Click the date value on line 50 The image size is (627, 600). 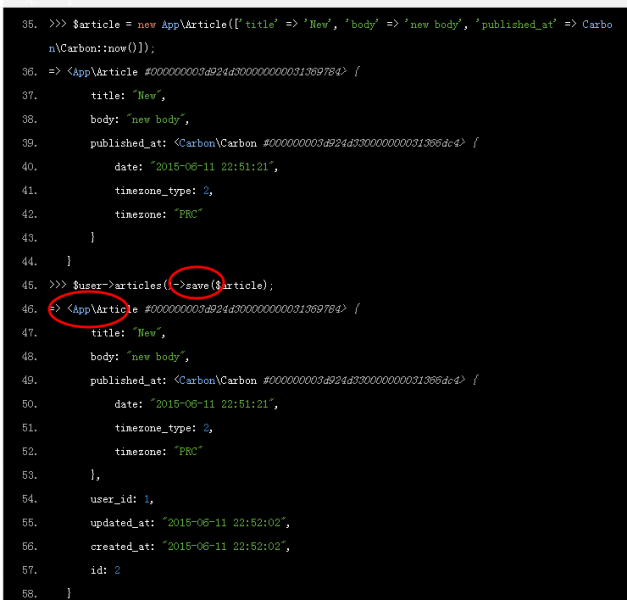click(214, 404)
